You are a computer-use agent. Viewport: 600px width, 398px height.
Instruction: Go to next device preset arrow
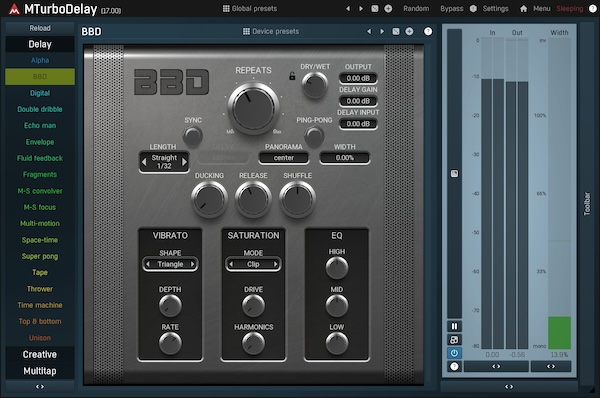382,31
